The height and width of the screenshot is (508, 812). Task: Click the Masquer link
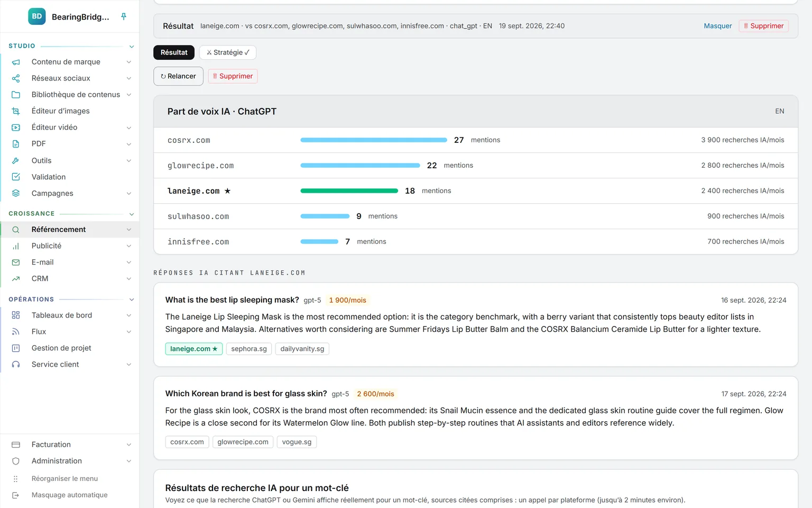pos(718,26)
